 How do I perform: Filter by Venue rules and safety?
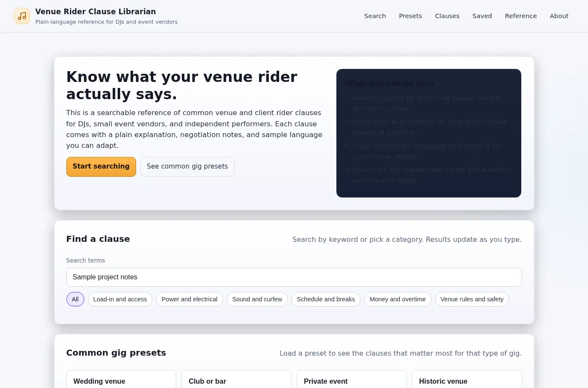tap(472, 299)
